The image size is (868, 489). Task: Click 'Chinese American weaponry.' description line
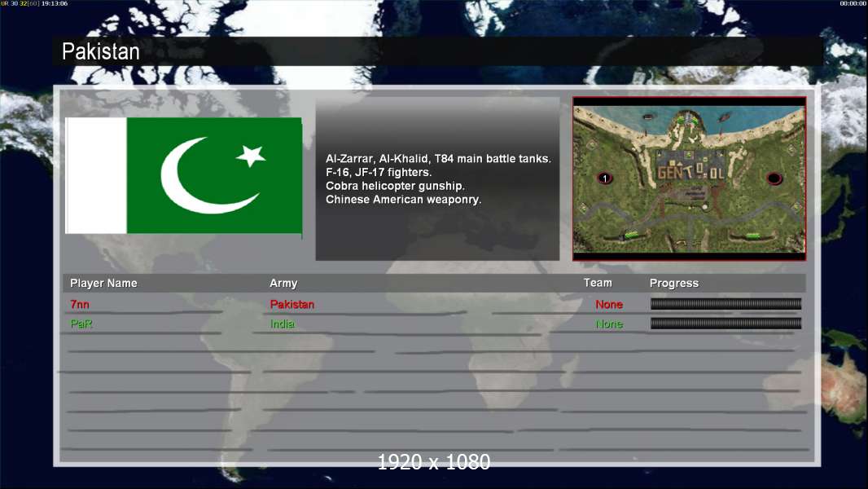click(x=403, y=200)
